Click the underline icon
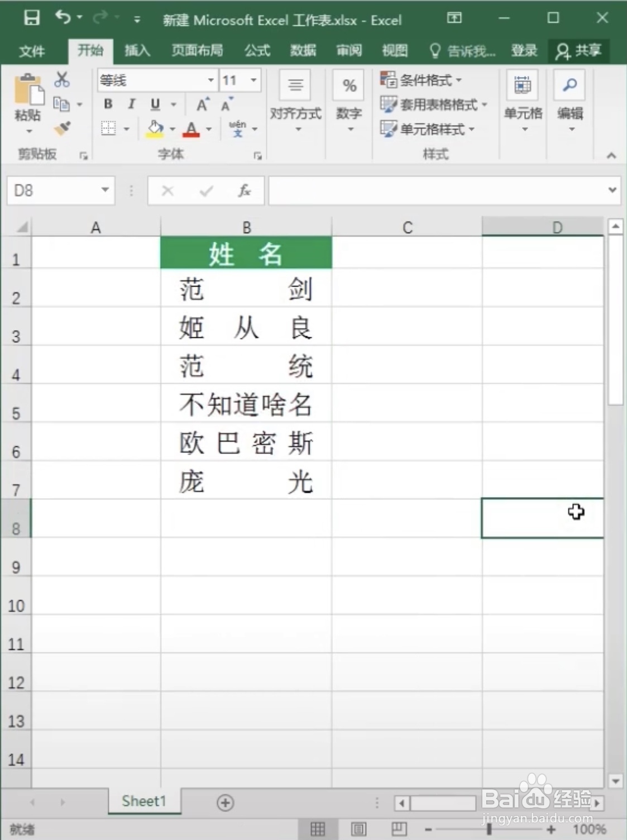627x840 pixels. (155, 104)
